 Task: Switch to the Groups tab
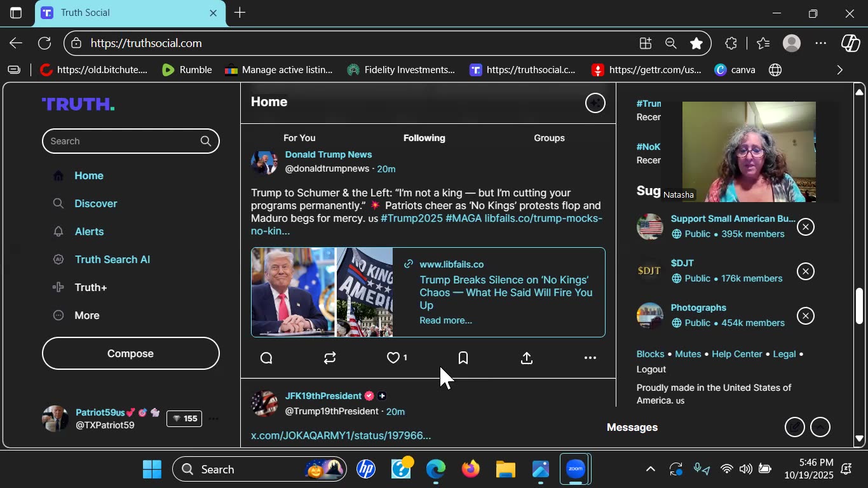click(x=549, y=138)
